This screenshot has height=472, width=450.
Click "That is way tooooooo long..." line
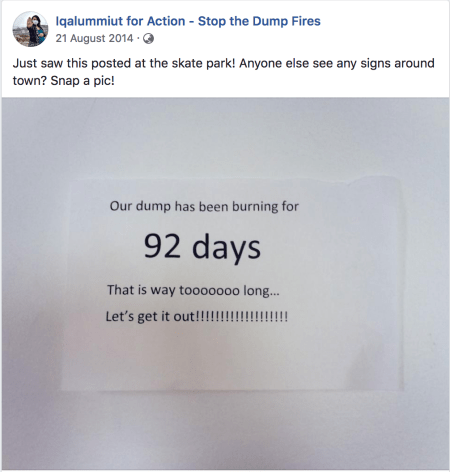coord(193,290)
